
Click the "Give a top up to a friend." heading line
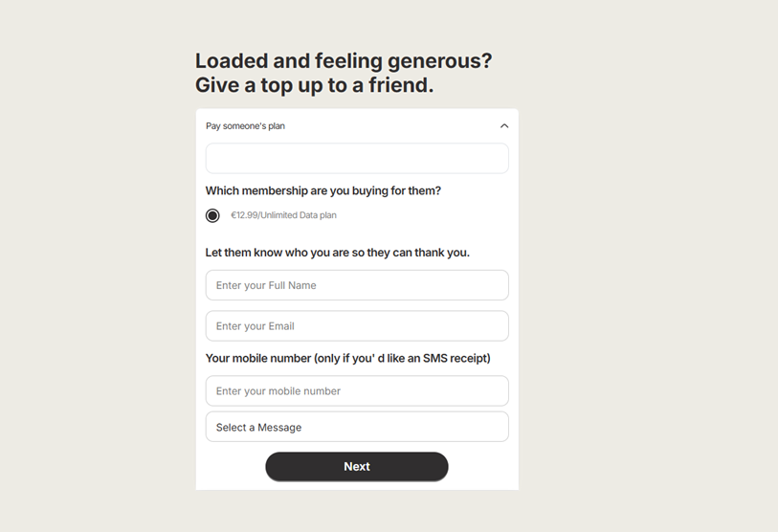[x=314, y=85]
